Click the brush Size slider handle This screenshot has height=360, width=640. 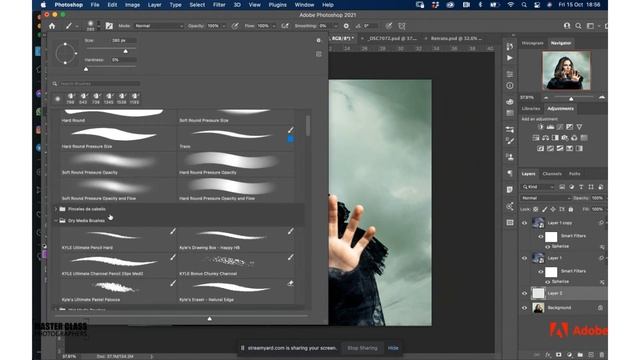click(x=125, y=51)
